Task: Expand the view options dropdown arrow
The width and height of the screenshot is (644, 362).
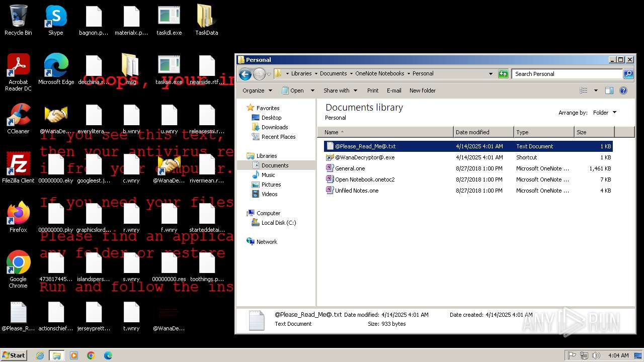Action: [x=596, y=90]
